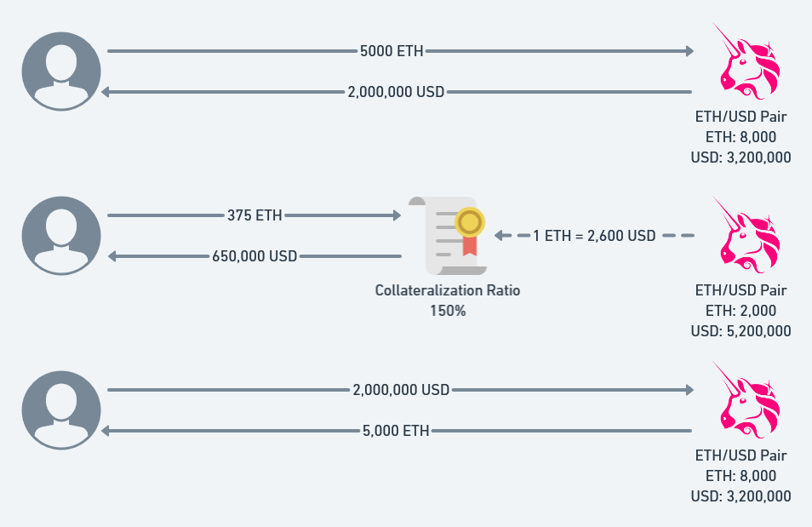Click the gold ribbon badge on certificate
This screenshot has height=527, width=812.
[x=469, y=225]
